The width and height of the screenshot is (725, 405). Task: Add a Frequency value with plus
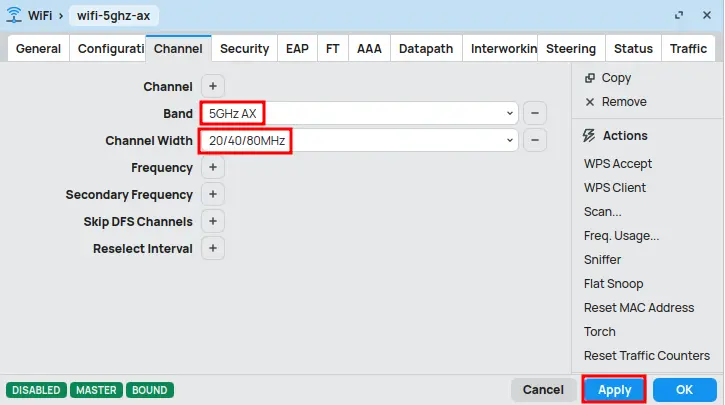click(213, 168)
